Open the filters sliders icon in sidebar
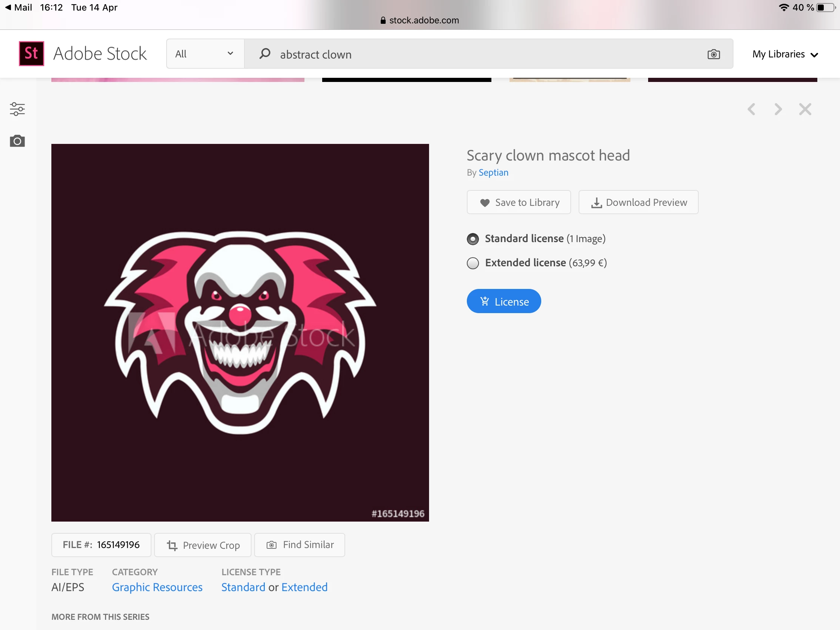This screenshot has height=630, width=840. (x=17, y=109)
